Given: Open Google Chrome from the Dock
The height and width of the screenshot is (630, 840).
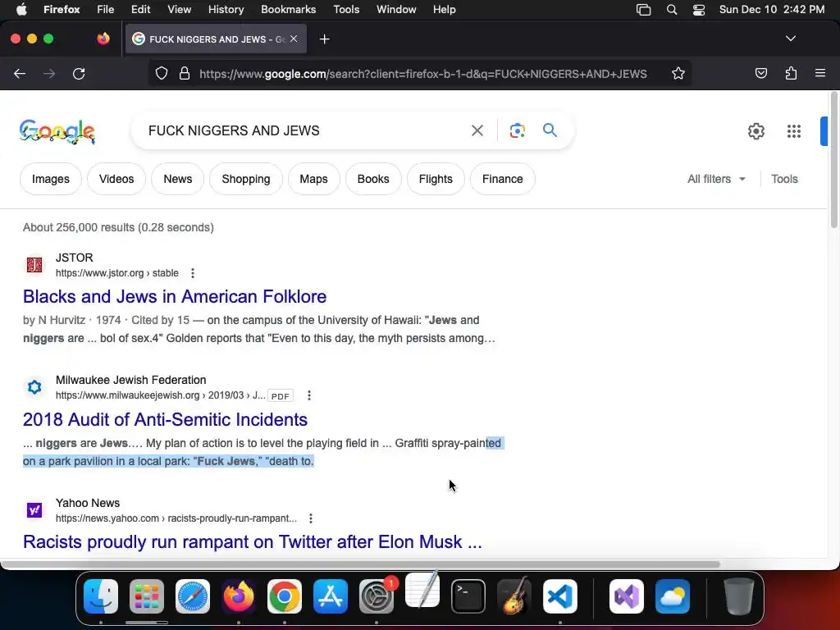Looking at the screenshot, I should tap(285, 596).
